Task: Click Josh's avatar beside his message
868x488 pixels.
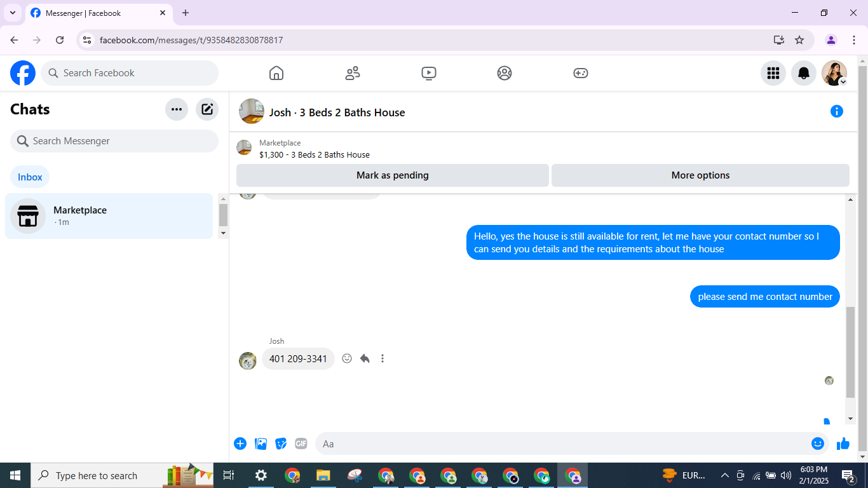Action: (248, 361)
